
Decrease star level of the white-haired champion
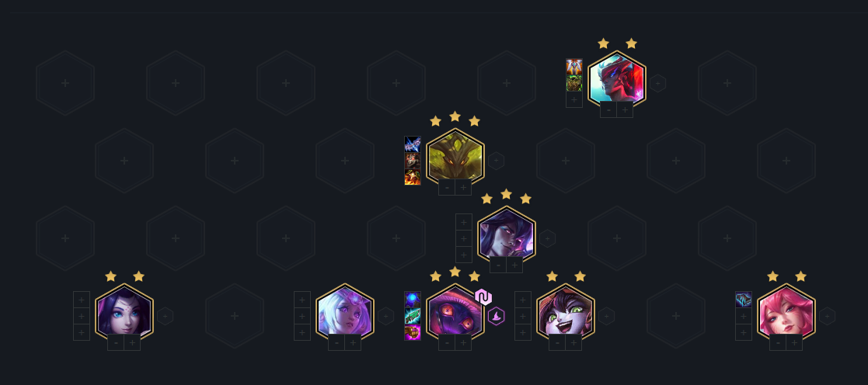click(x=336, y=342)
